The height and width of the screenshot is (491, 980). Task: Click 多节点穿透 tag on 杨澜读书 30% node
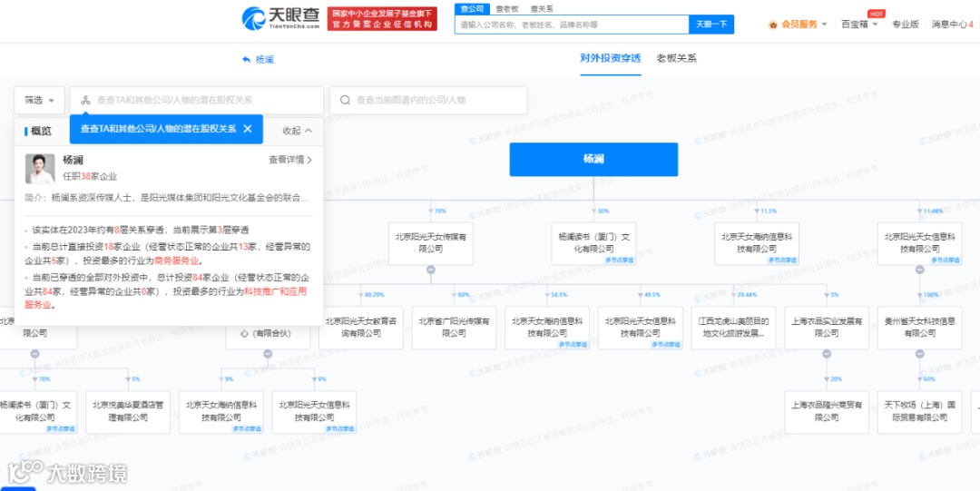pyautogui.click(x=620, y=260)
